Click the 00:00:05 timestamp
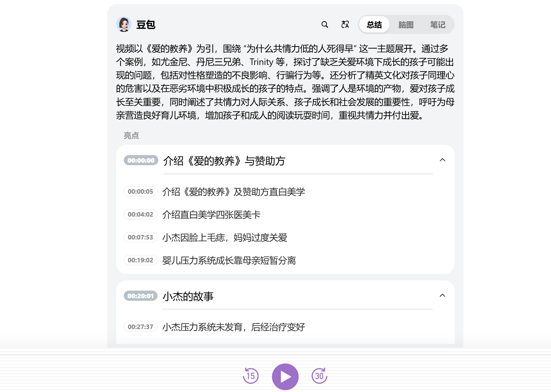This screenshot has height=392, width=551. [140, 191]
